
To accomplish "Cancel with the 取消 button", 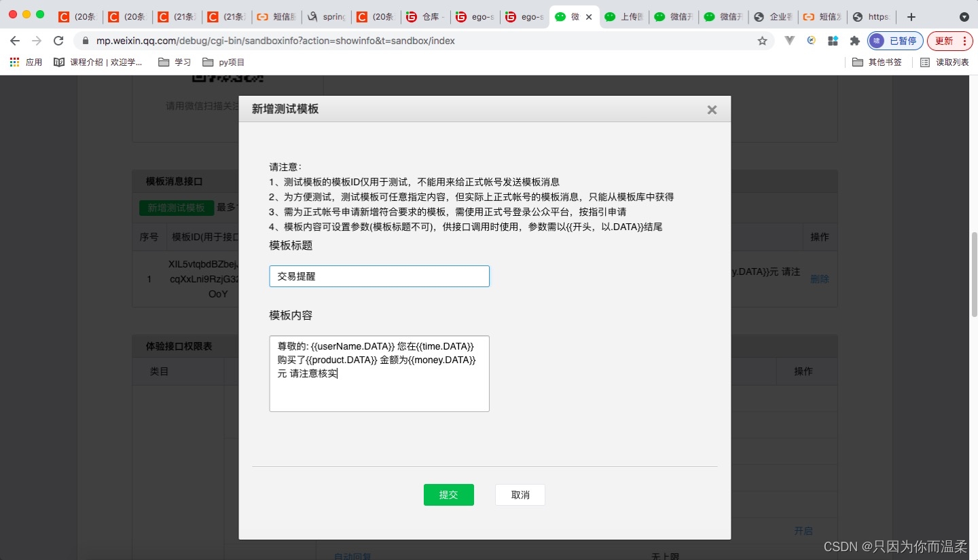I will coord(520,495).
